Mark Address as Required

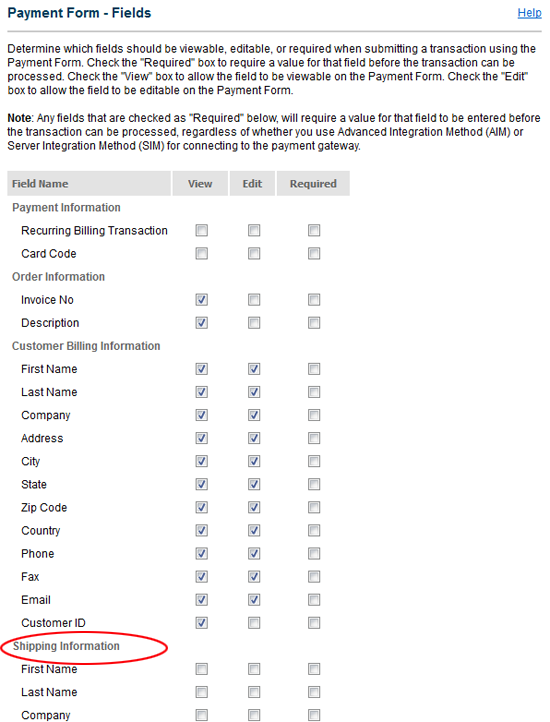point(314,438)
